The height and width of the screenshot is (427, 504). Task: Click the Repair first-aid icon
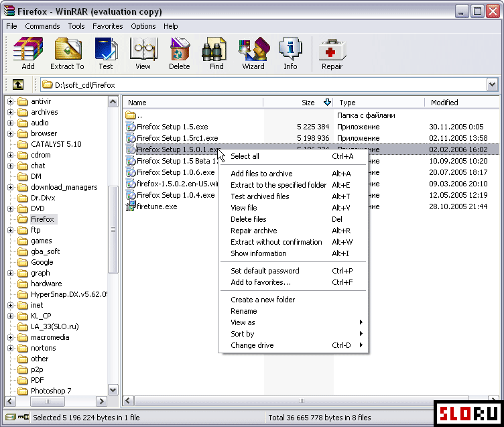coord(332,50)
